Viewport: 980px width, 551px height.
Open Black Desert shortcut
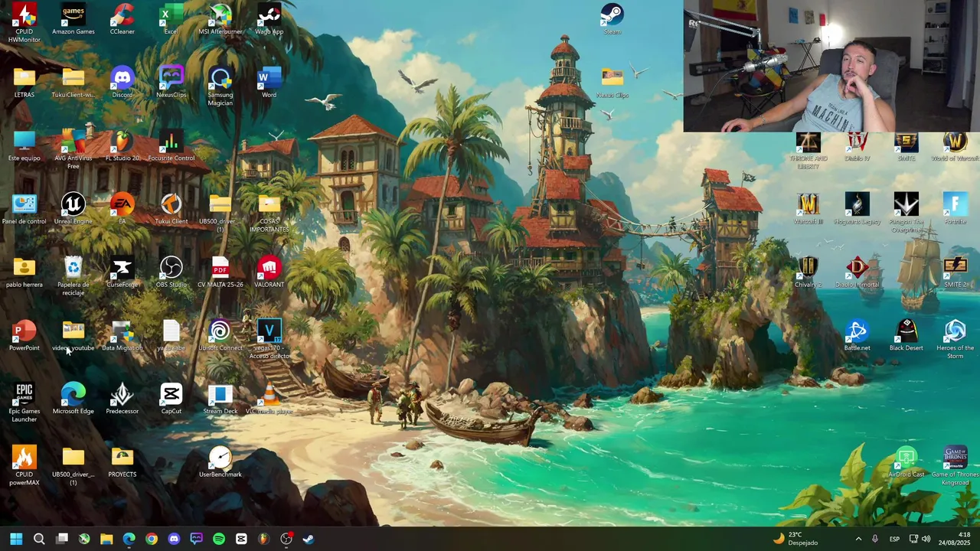906,335
